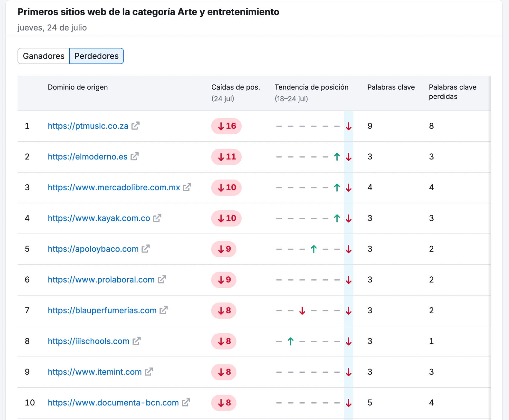The width and height of the screenshot is (509, 420).
Task: Click external link icon for blauperfumerias.com
Action: [x=164, y=311]
